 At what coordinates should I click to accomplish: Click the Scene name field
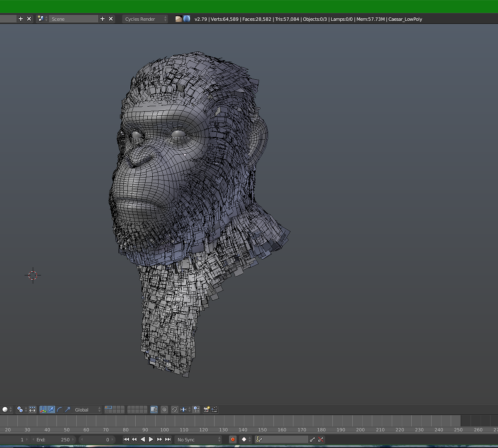(73, 19)
